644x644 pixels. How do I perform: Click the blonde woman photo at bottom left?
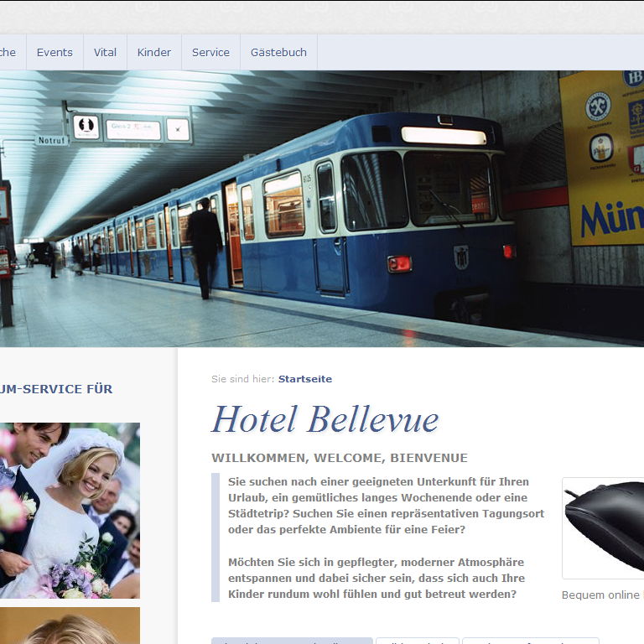pyautogui.click(x=70, y=626)
